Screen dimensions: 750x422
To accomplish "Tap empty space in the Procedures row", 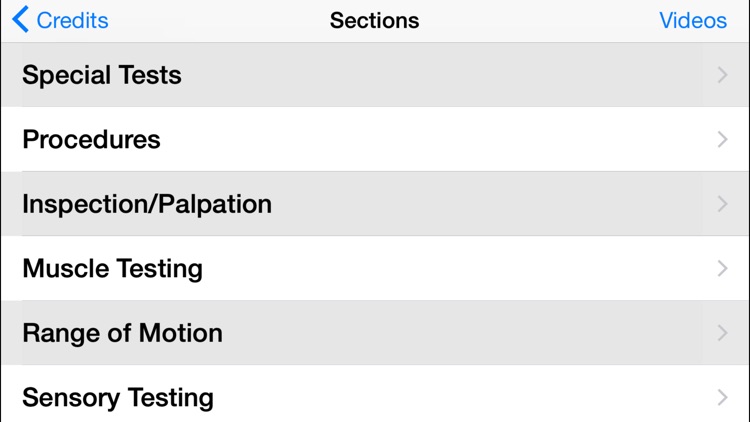I will 430,139.
